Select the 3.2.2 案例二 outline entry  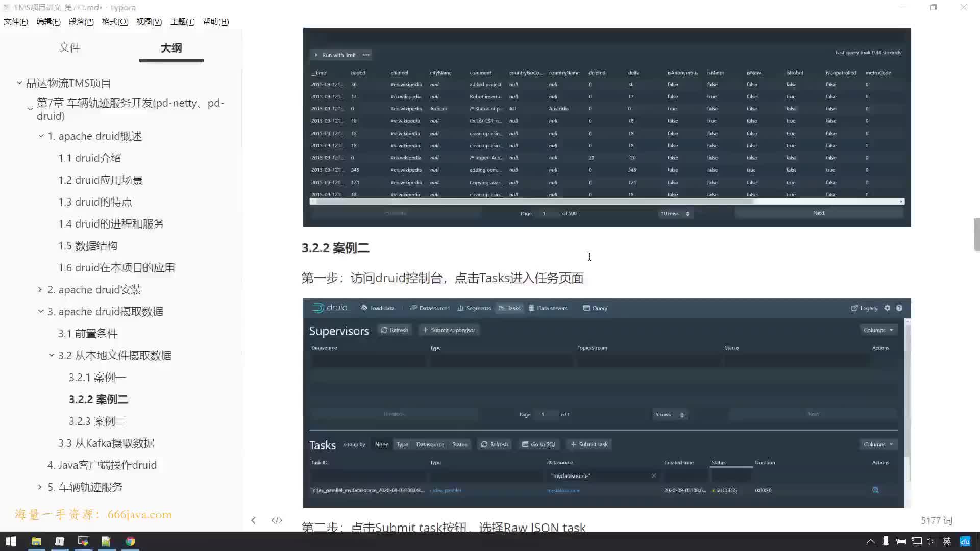(x=99, y=399)
